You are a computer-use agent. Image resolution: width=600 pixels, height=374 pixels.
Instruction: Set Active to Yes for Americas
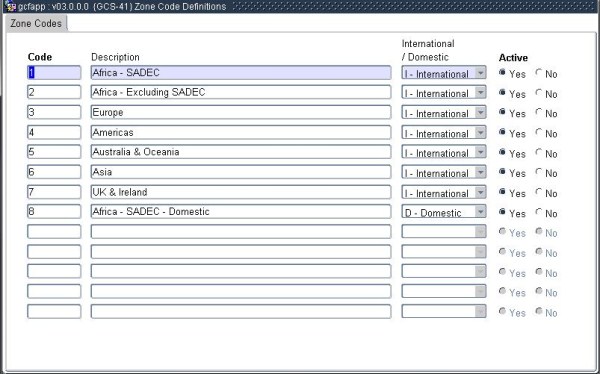(x=502, y=132)
